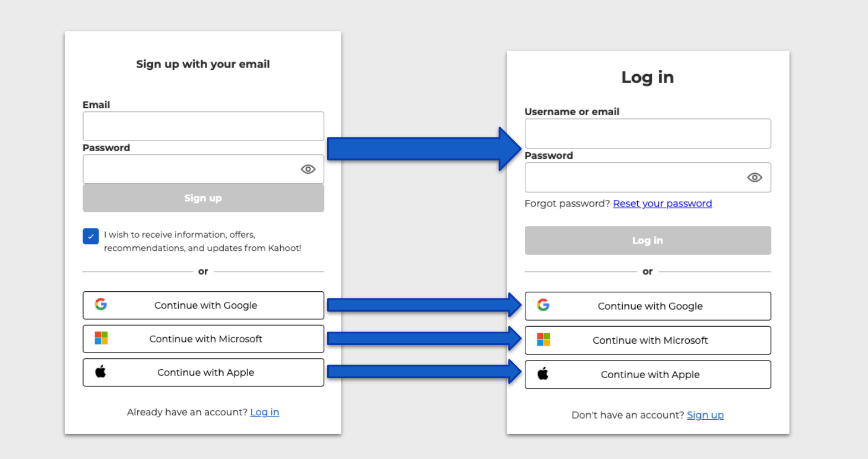This screenshot has width=868, height=459.
Task: Continue with Apple in sign up form
Action: click(x=203, y=373)
